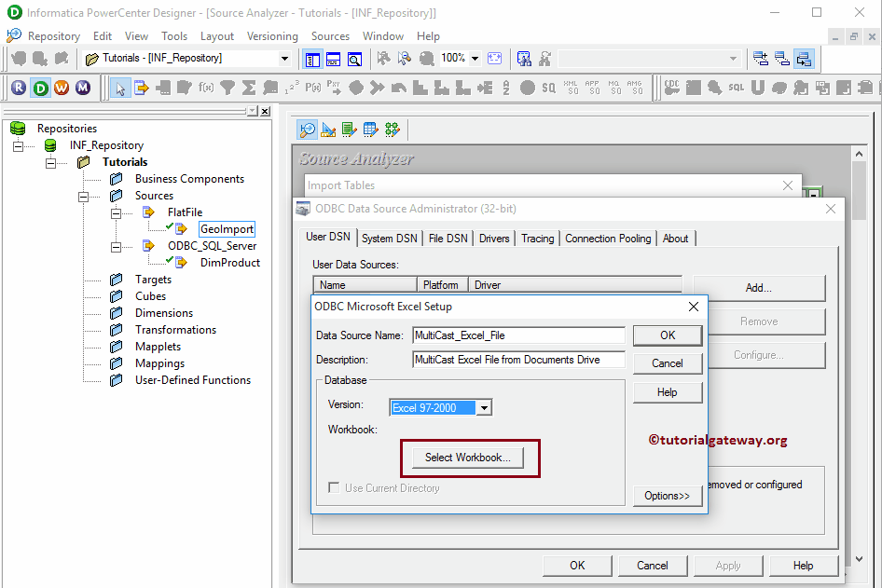This screenshot has width=882, height=588.
Task: Toggle the Use Current Directory checkbox
Action: click(x=335, y=488)
